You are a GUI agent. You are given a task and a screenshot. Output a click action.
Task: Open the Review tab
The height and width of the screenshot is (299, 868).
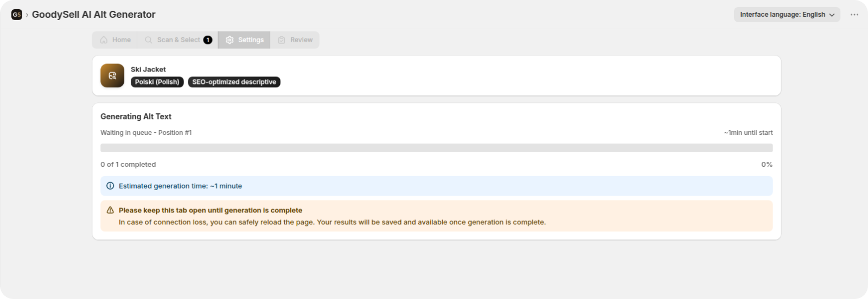tap(295, 40)
